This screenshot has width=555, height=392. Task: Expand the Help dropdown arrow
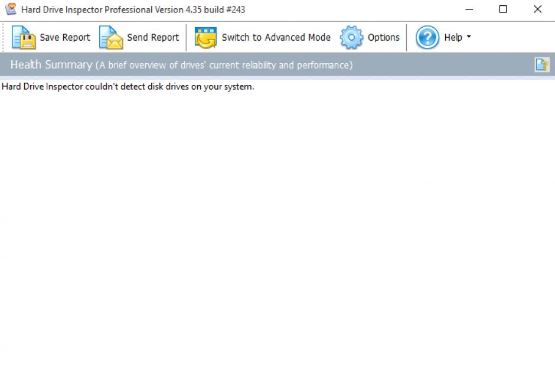[x=469, y=37]
